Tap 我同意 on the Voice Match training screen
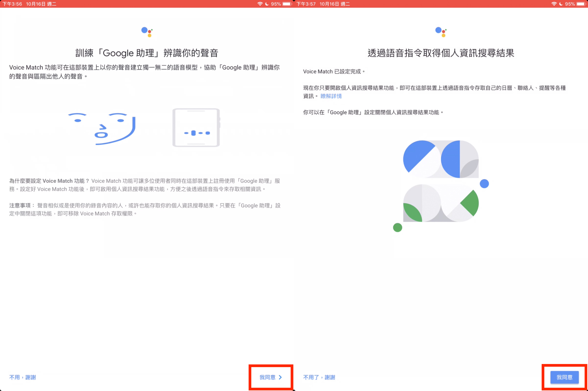The height and width of the screenshot is (391, 588). point(271,377)
